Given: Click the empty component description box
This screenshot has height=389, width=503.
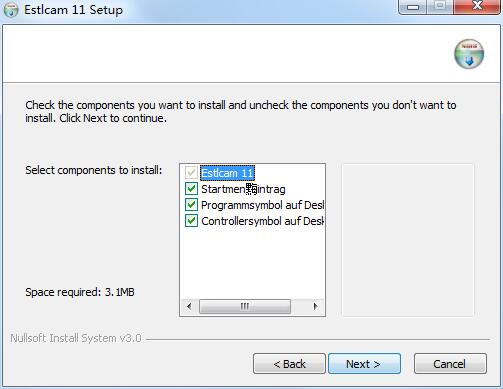Looking at the screenshot, I should 407,240.
